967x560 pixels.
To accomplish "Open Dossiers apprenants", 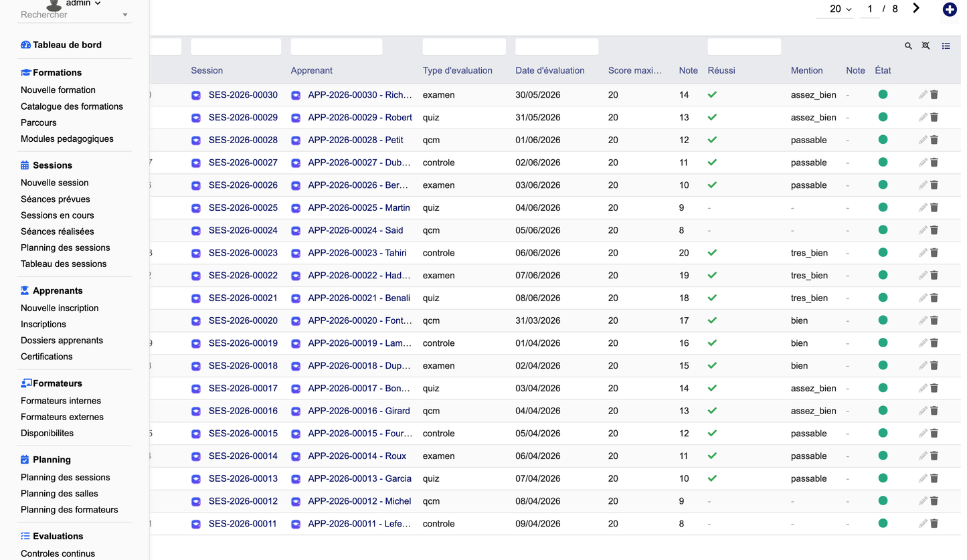I will coord(62,341).
